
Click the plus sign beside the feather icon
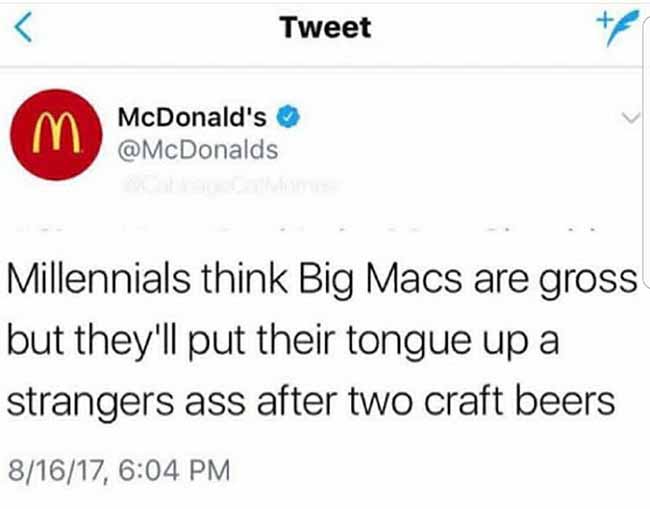(x=604, y=19)
